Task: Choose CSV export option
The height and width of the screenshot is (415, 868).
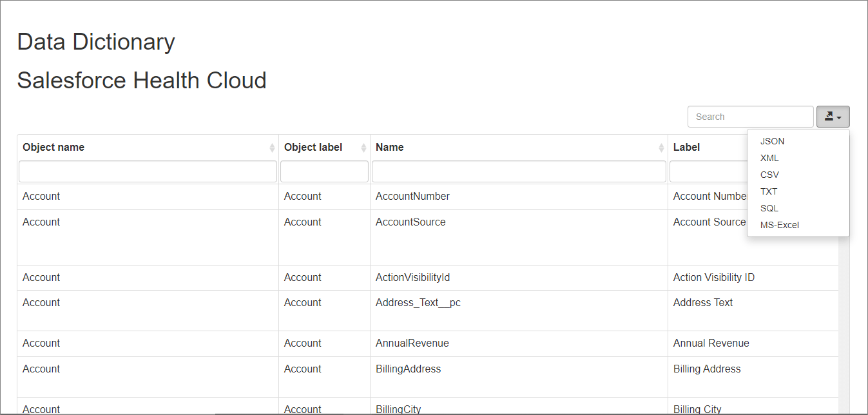Action: tap(769, 175)
